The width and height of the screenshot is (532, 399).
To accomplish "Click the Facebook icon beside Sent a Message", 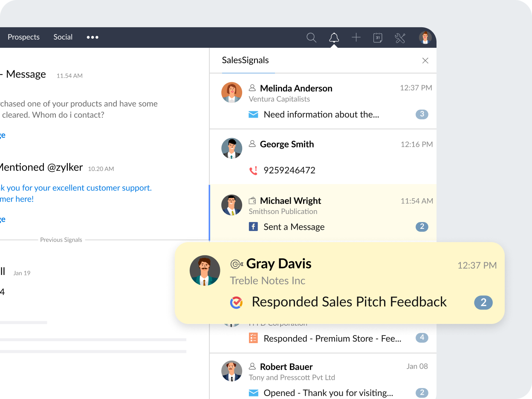I will pos(253,227).
